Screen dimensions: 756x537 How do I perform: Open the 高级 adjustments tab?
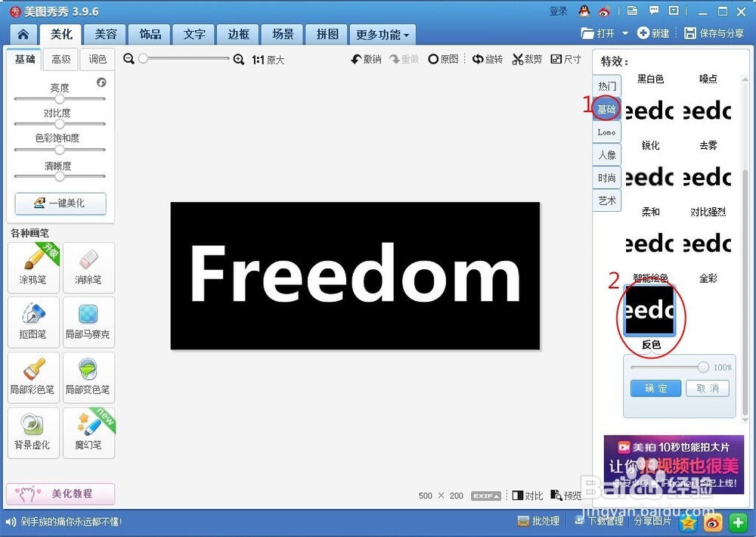61,59
